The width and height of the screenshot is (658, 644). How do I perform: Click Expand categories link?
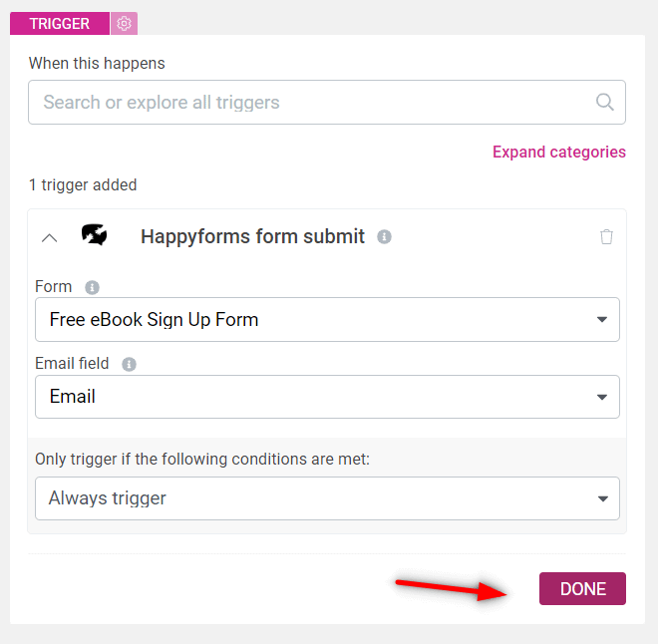coord(559,152)
